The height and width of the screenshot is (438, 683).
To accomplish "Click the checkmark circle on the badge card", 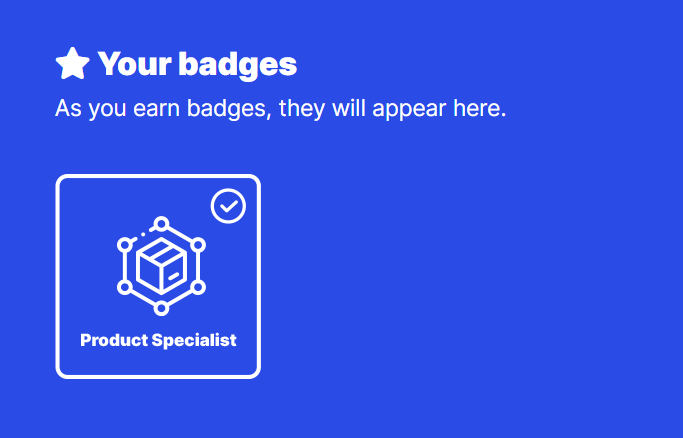I will 228,206.
